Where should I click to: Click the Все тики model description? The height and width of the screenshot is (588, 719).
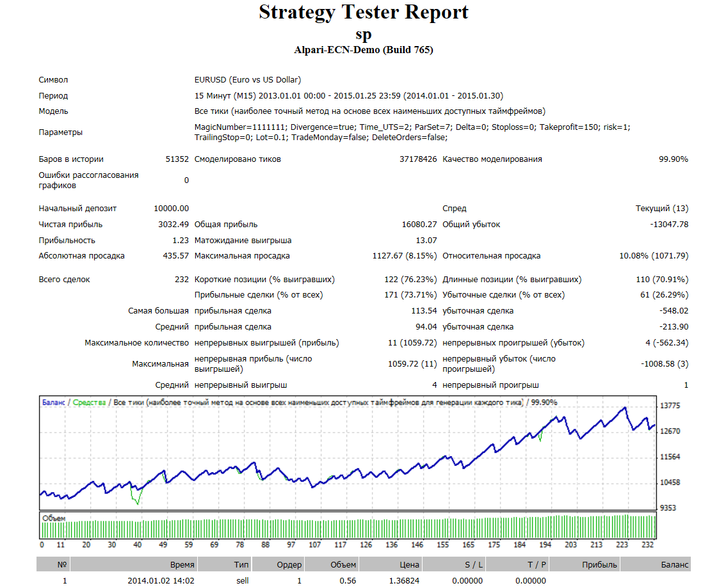click(x=369, y=111)
